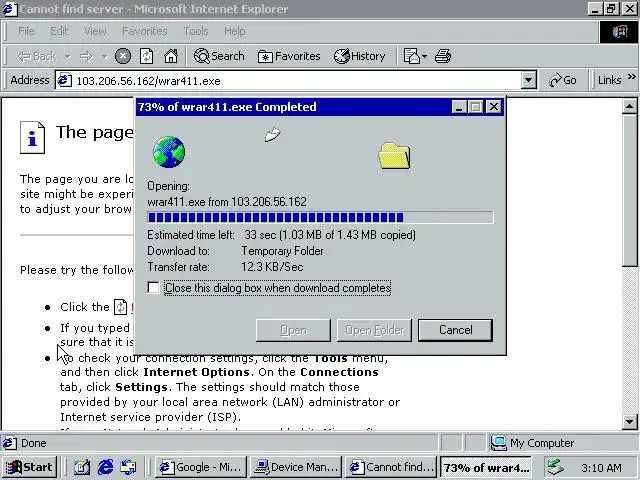The width and height of the screenshot is (640, 480).
Task: Click the My Computer zone status icon
Action: click(498, 443)
